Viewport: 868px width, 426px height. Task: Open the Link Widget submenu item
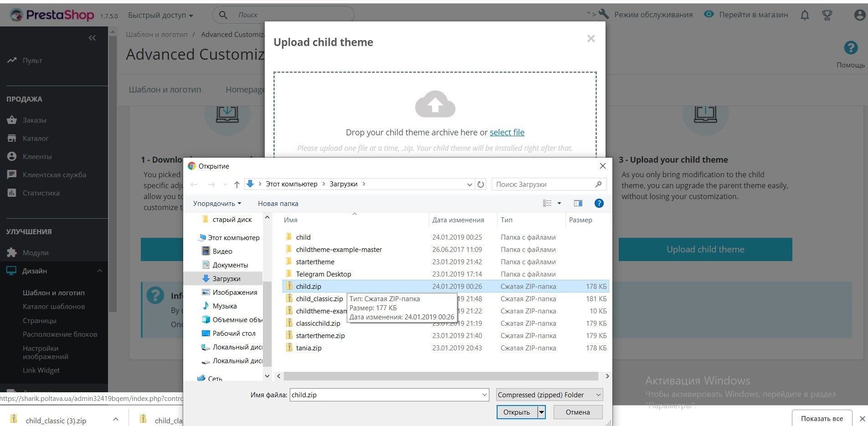coord(41,370)
